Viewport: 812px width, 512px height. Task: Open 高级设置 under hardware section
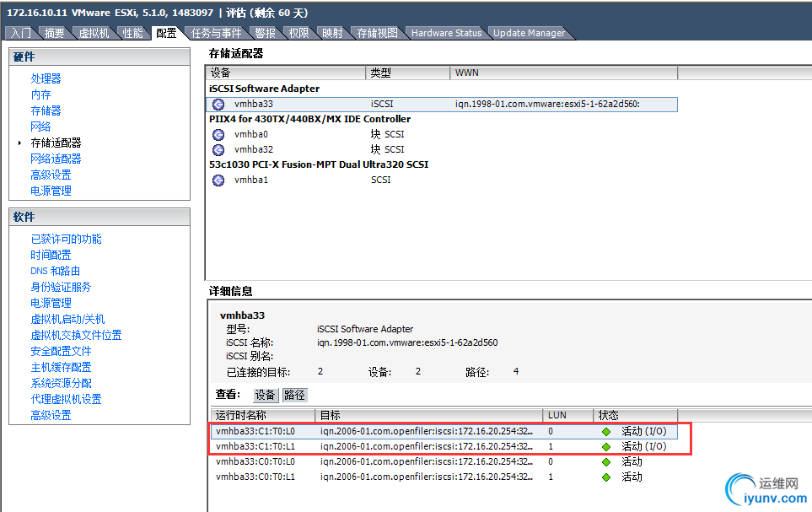click(51, 175)
